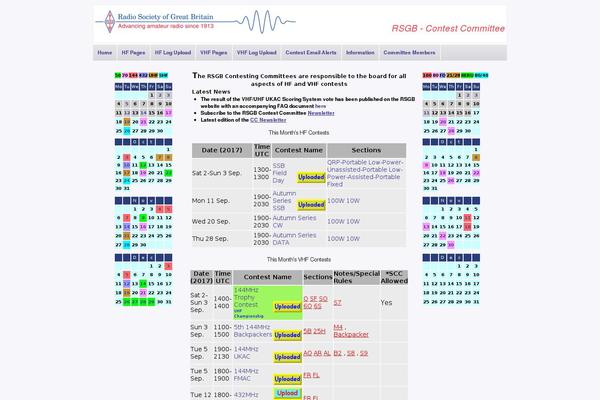Open the 144MHz Trophy Contest link
Image resolution: width=600 pixels, height=400 pixels.
[246, 297]
